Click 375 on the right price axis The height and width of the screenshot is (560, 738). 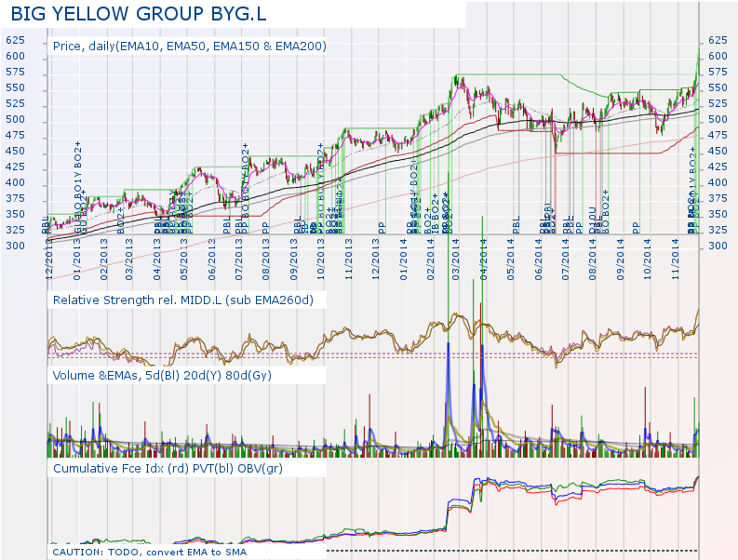pos(718,198)
